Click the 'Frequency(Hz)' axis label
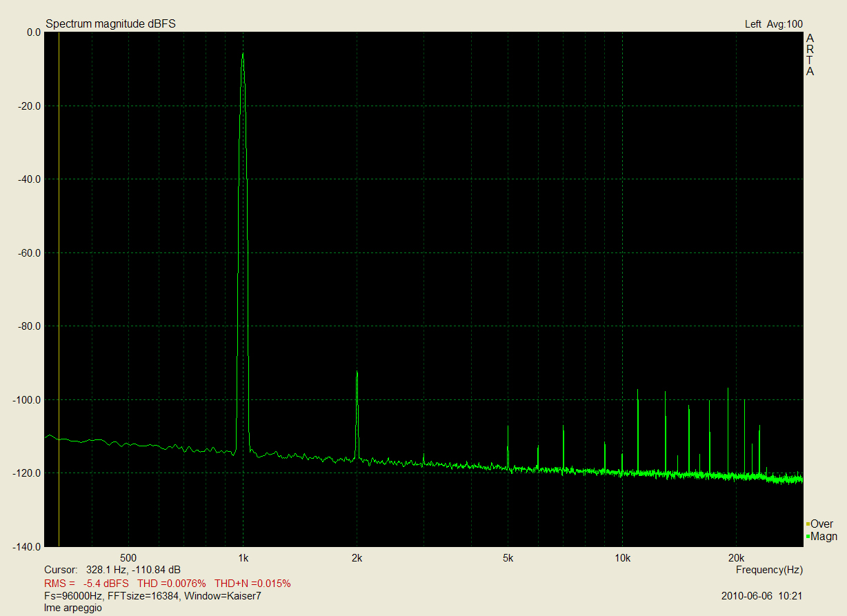The width and height of the screenshot is (847, 616). click(769, 570)
